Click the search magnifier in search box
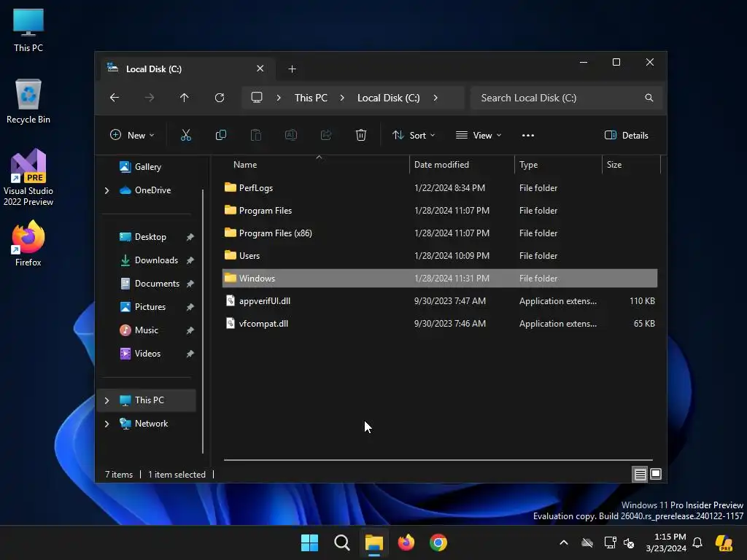This screenshot has width=747, height=560. [x=649, y=98]
